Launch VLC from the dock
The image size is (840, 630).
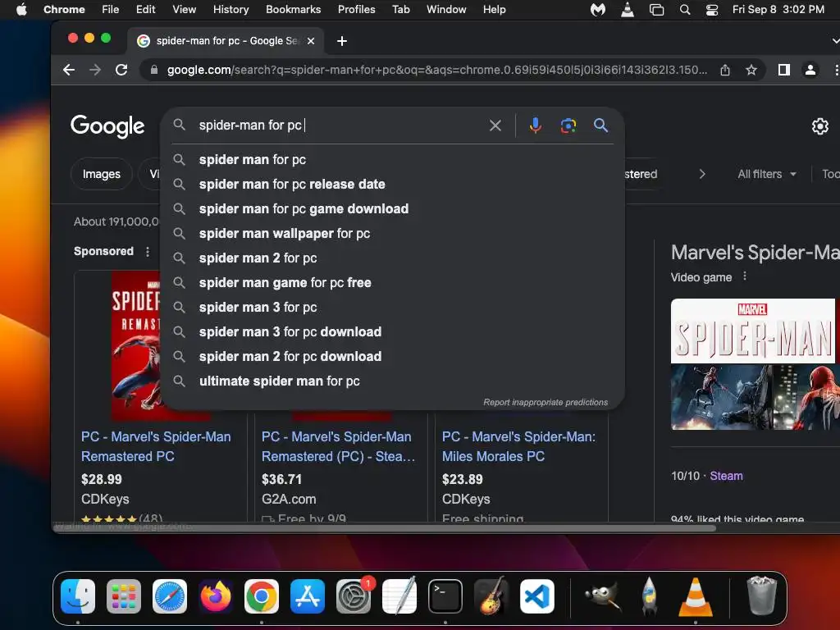[696, 596]
